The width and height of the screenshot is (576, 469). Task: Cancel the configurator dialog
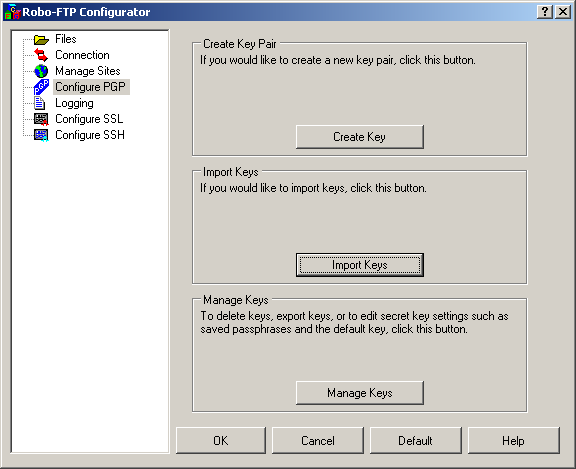coord(318,440)
